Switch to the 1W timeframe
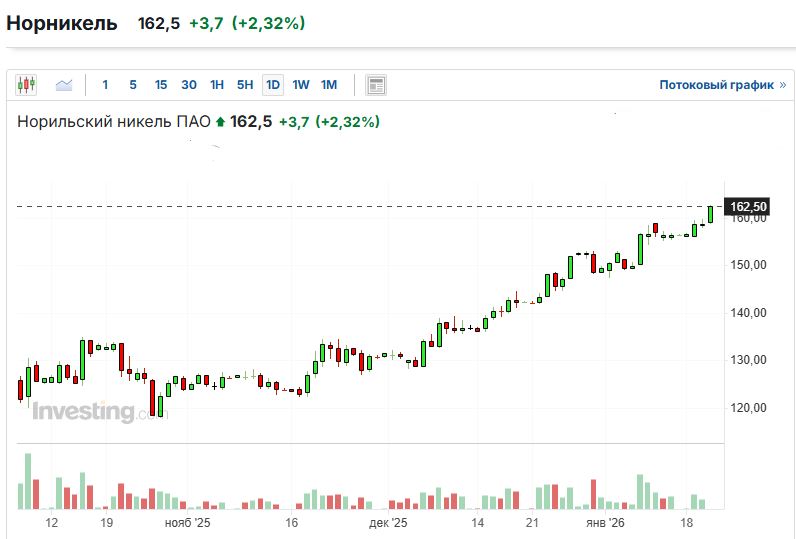Screen dimensions: 796x539 (301, 85)
